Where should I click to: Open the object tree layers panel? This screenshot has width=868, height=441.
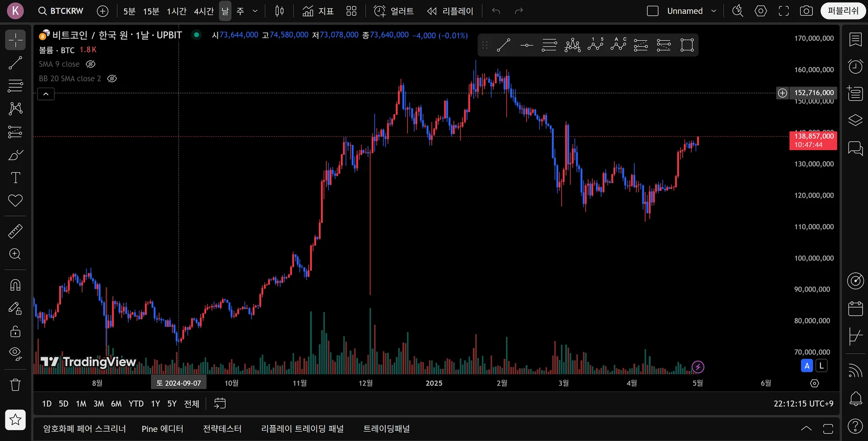coord(855,120)
